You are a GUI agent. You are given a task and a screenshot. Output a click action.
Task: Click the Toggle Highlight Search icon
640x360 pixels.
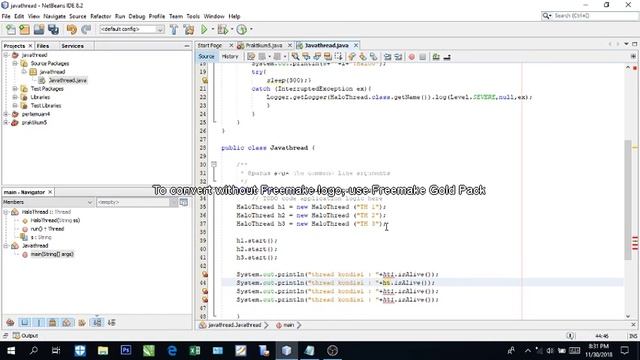tap(328, 57)
